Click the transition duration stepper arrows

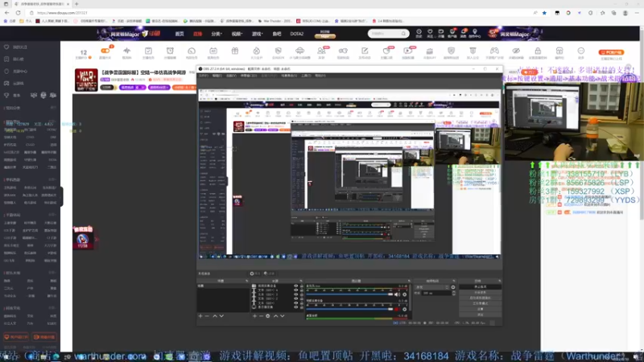click(453, 293)
